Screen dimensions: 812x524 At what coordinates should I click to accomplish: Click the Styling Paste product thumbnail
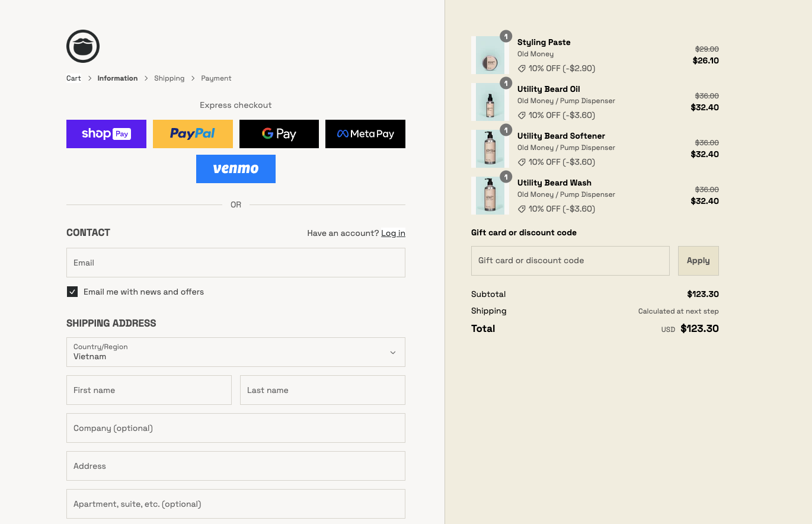click(490, 55)
